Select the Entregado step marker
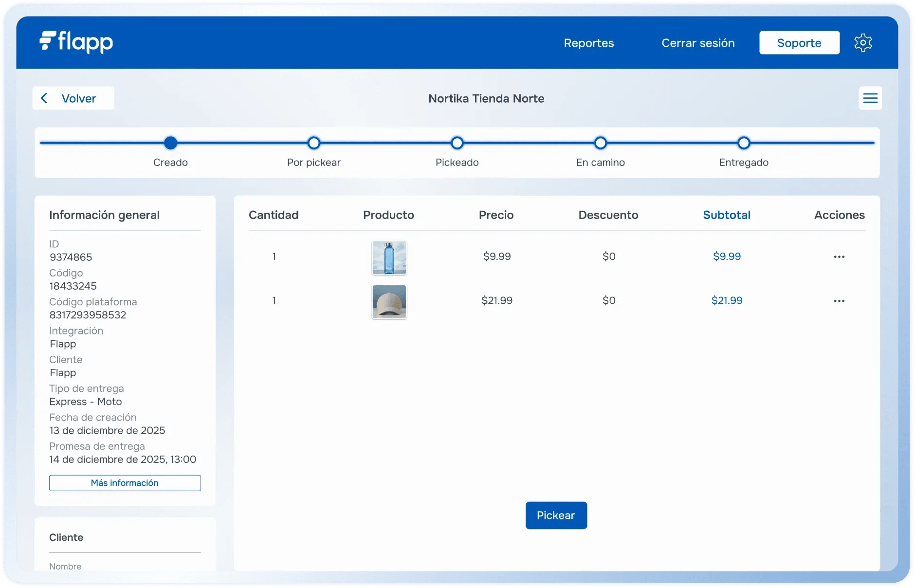 tap(744, 143)
